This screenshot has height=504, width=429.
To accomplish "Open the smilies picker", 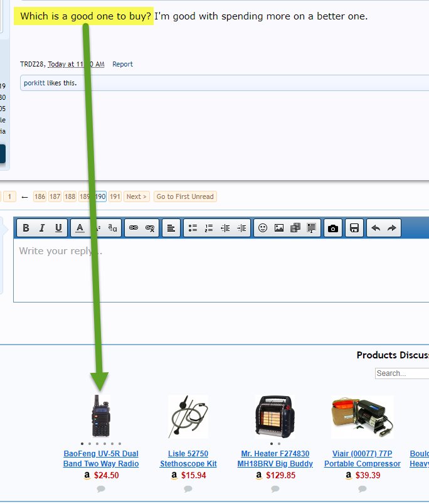I will [x=263, y=228].
